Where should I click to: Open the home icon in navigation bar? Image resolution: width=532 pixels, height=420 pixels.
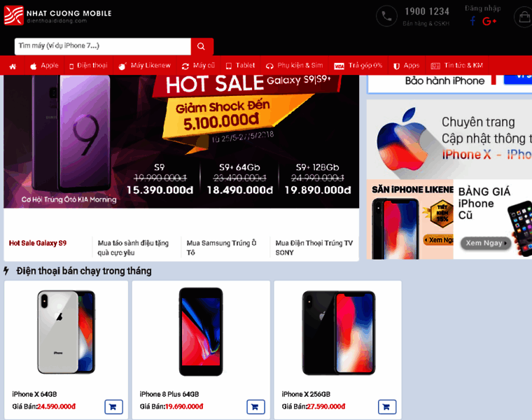13,66
